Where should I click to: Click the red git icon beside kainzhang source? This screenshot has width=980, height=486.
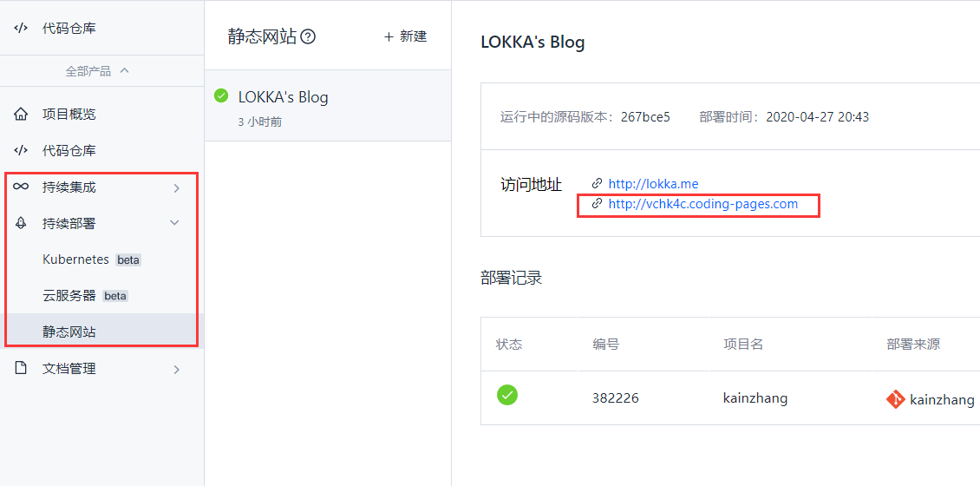pos(895,399)
